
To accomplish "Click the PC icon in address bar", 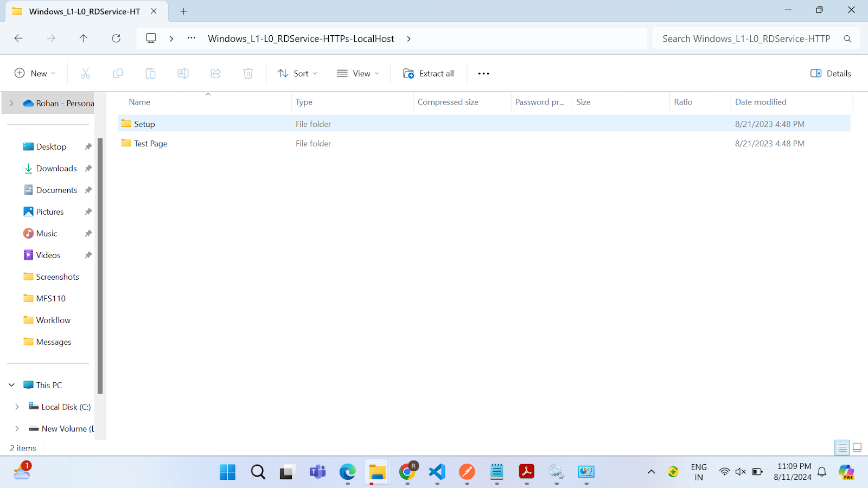I will click(151, 38).
